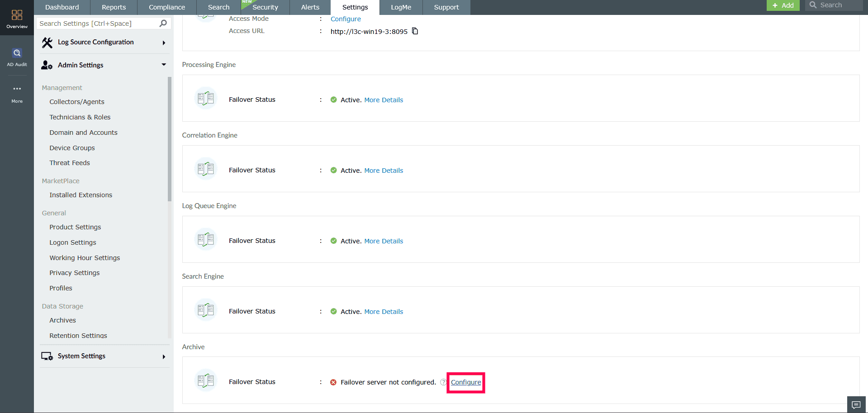Click the green status icon for Processing Engine

coord(333,100)
